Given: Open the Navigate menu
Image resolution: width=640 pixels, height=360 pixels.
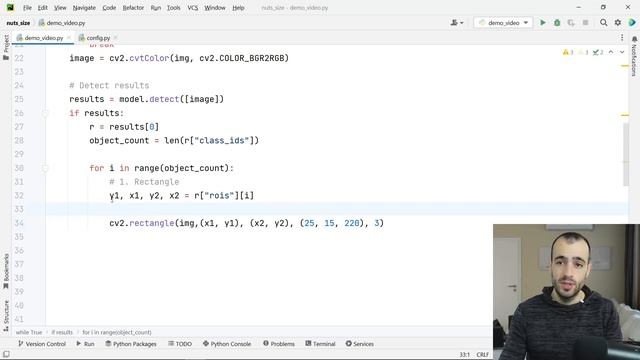Looking at the screenshot, I should pyautogui.click(x=84, y=8).
